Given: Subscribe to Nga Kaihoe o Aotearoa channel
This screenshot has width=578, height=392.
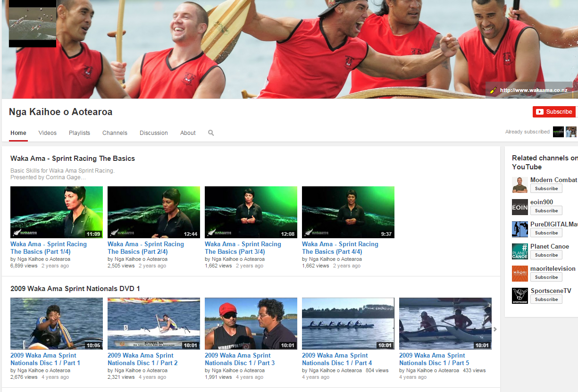Looking at the screenshot, I should coord(554,112).
